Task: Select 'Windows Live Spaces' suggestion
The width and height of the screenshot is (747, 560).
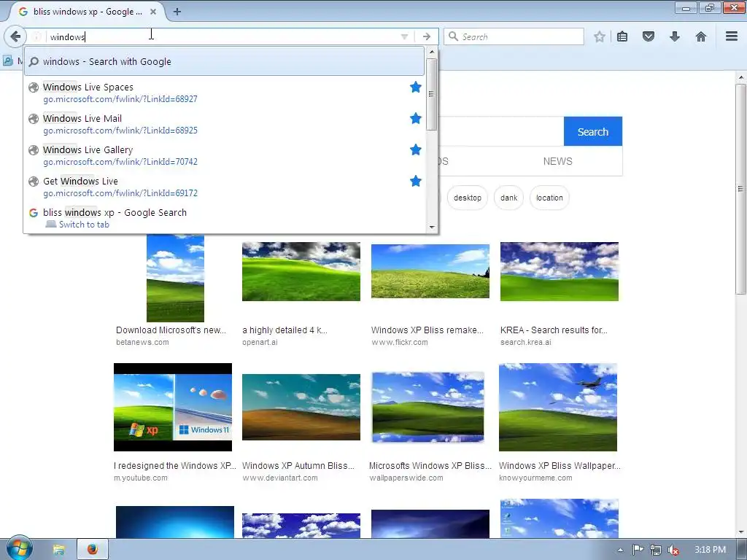Action: pos(224,93)
